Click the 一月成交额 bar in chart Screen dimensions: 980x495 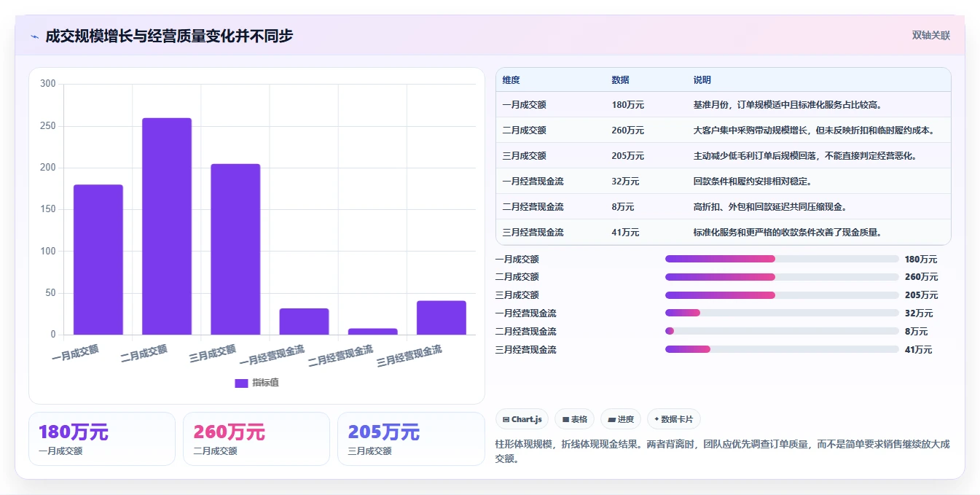click(x=98, y=260)
